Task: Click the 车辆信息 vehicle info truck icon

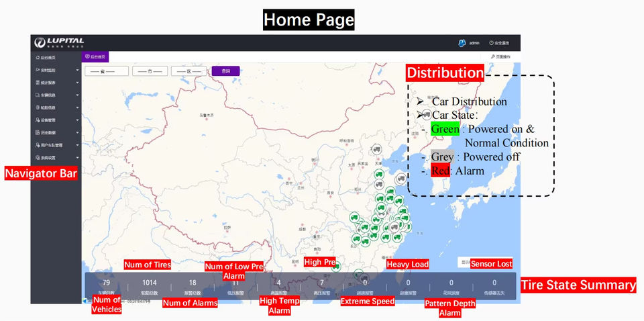Action: click(38, 95)
